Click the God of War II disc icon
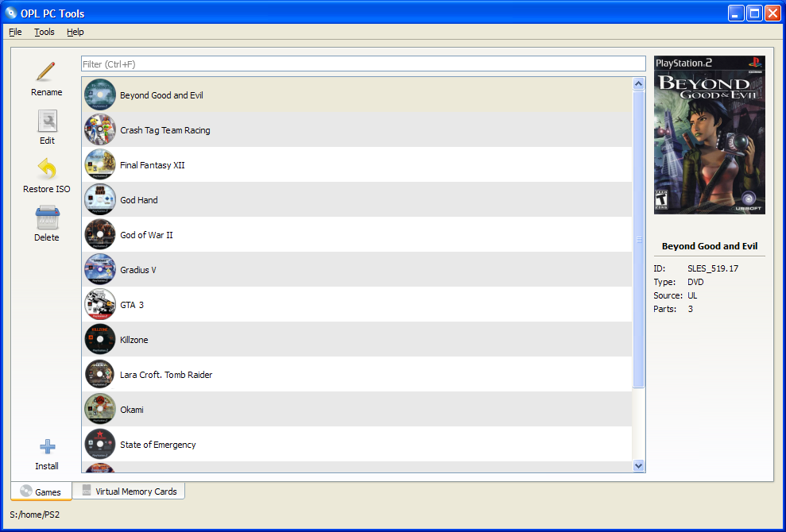786x532 pixels. 100,234
